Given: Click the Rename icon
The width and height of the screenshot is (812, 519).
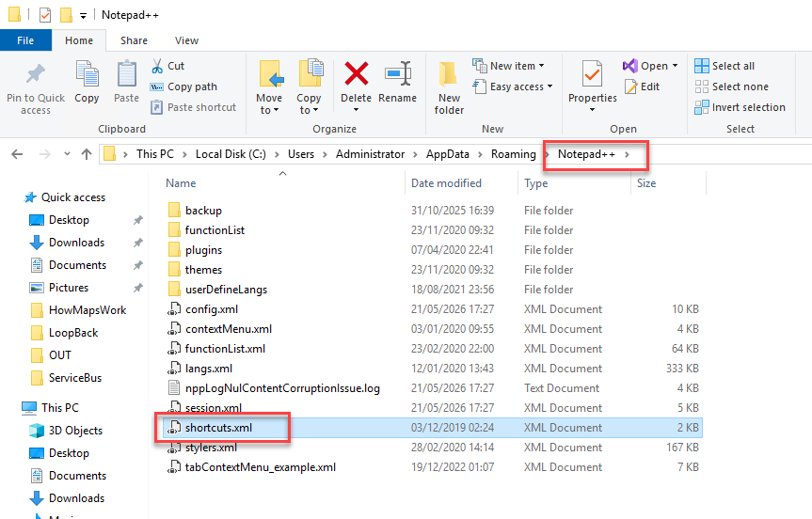Looking at the screenshot, I should 398,74.
